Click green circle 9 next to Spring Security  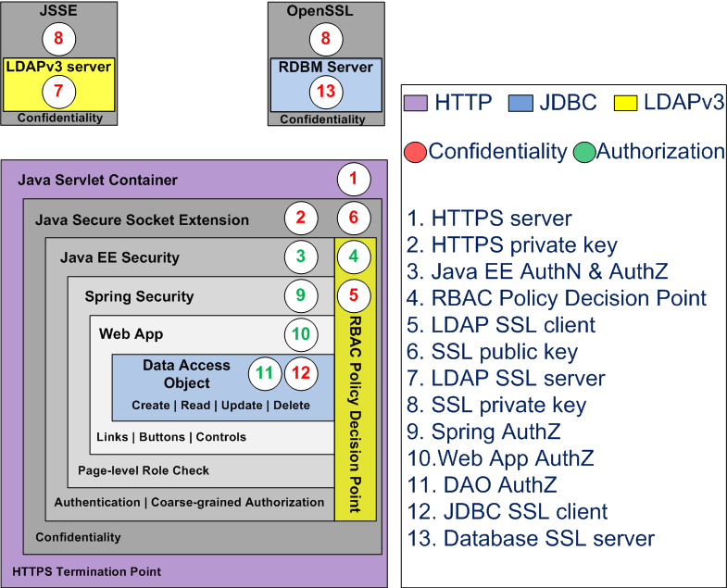[x=301, y=296]
